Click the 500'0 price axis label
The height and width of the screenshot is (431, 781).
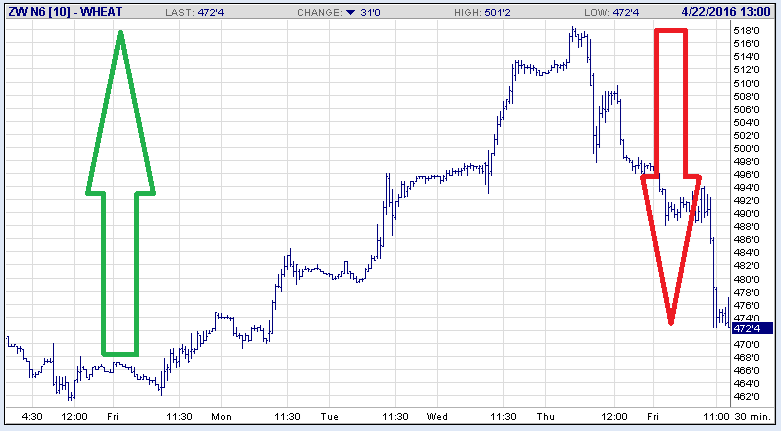pos(746,148)
